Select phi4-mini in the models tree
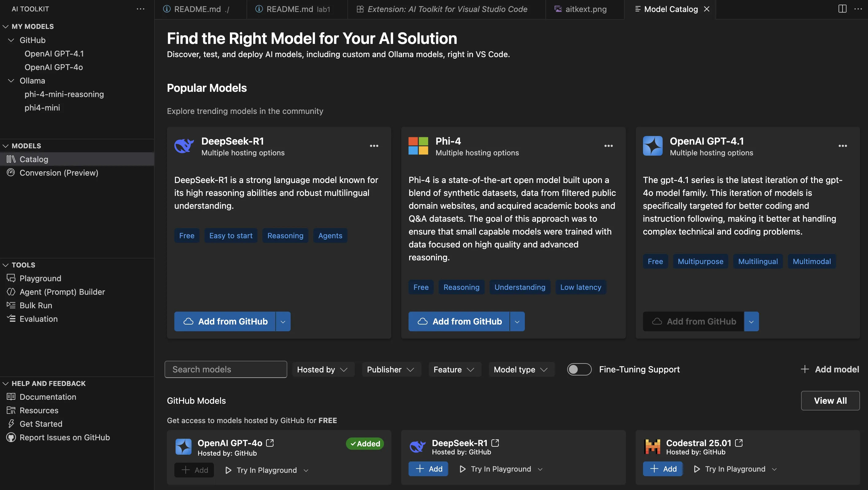The height and width of the screenshot is (490, 868). tap(42, 107)
